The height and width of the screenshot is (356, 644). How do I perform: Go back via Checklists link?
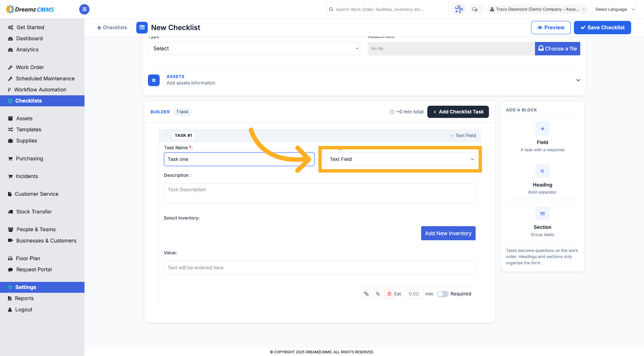112,28
